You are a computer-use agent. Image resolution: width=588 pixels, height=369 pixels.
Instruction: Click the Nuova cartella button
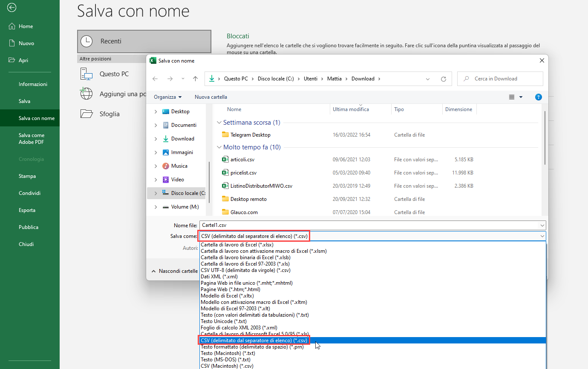(x=211, y=97)
